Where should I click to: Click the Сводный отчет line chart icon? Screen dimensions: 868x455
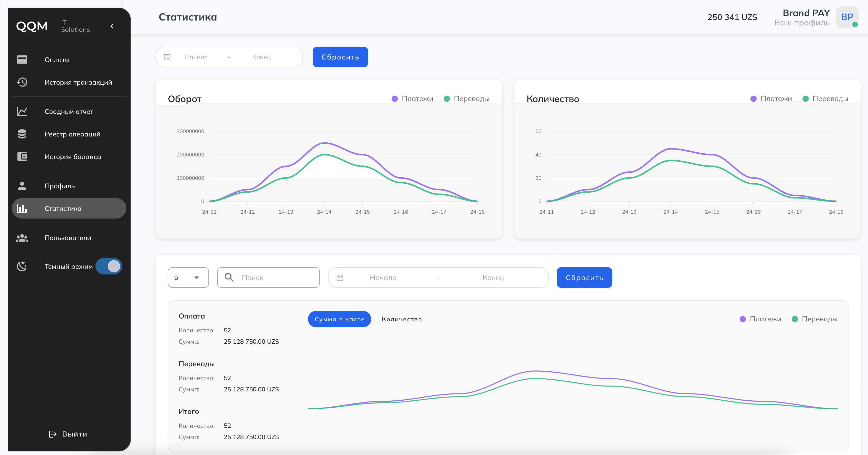[22, 112]
